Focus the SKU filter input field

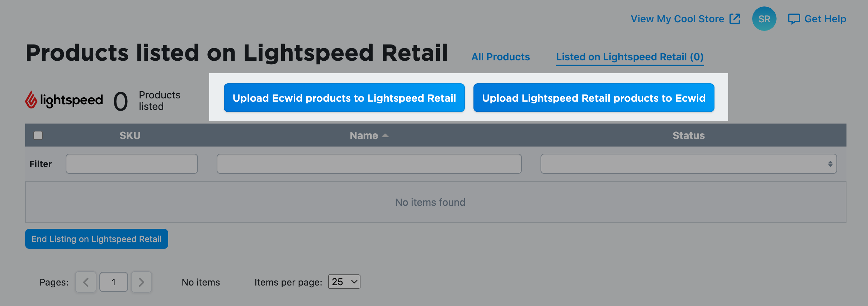click(132, 164)
